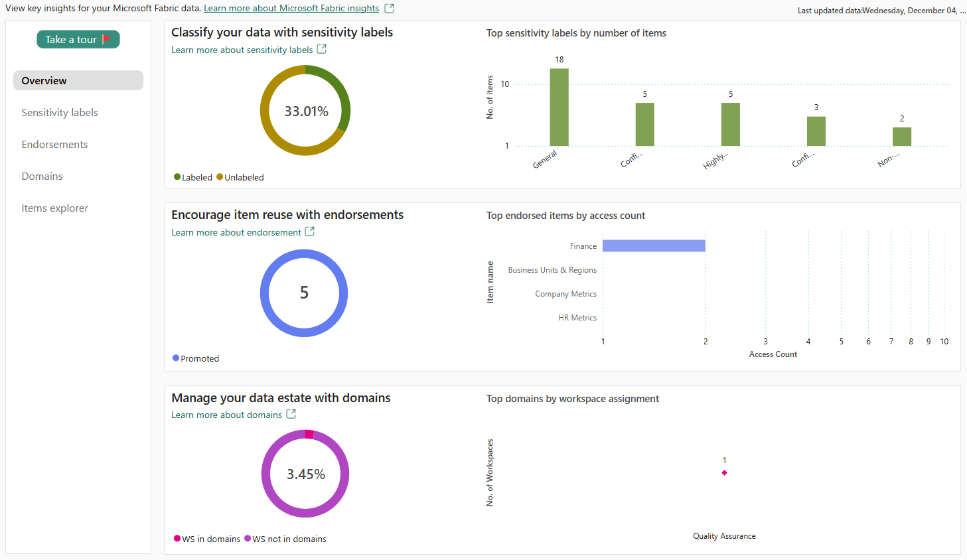The image size is (967, 560).
Task: Select the Promoted legend item
Action: pyautogui.click(x=196, y=358)
